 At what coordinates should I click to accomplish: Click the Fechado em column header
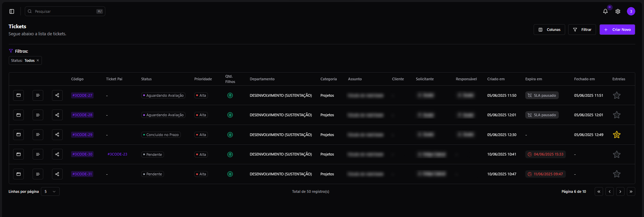pyautogui.click(x=584, y=79)
